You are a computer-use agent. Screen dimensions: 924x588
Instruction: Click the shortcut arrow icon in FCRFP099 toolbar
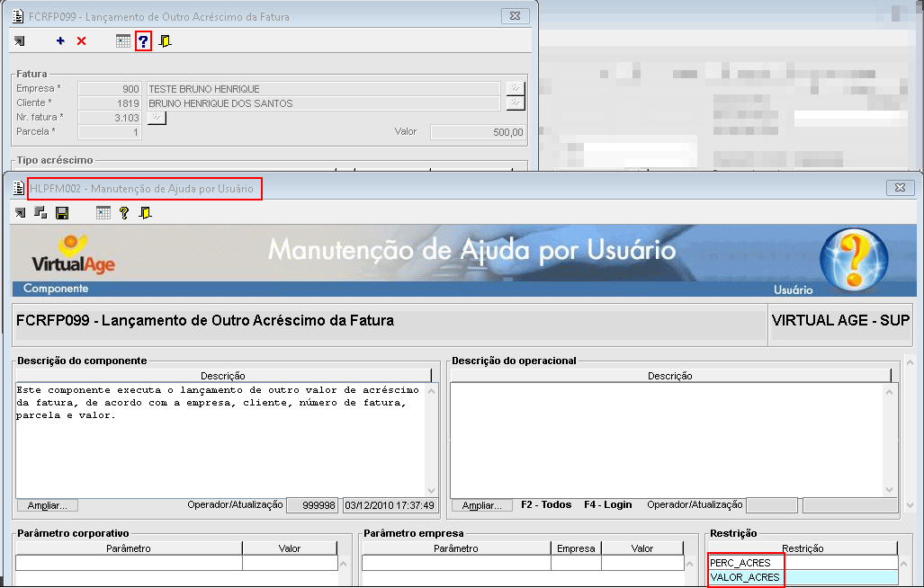(x=20, y=40)
